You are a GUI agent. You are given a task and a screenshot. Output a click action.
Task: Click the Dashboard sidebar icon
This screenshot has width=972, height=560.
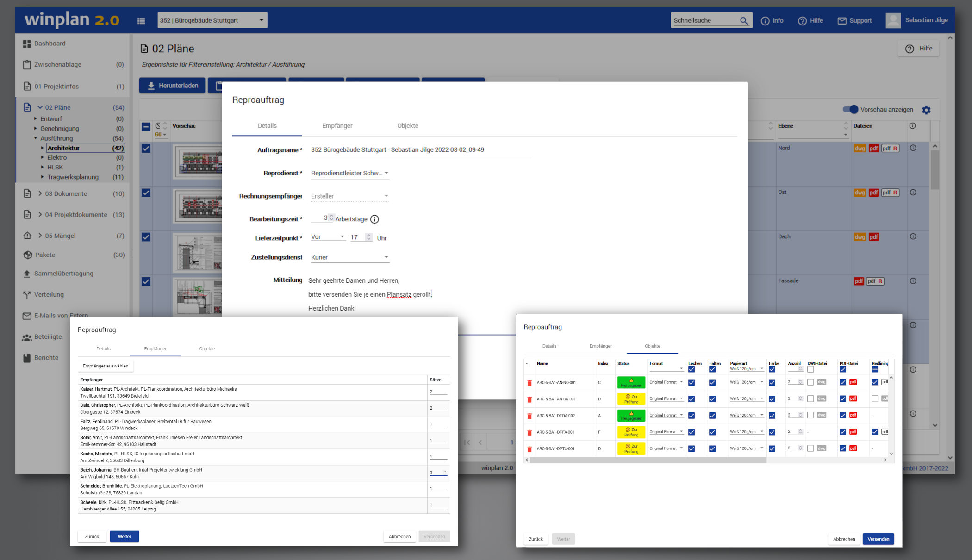[27, 44]
